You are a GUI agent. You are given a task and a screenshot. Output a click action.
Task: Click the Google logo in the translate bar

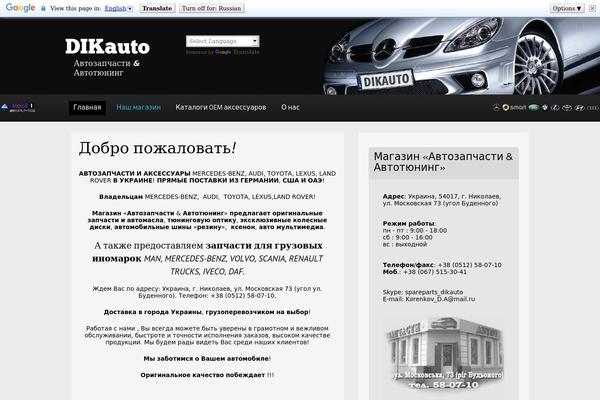point(20,8)
